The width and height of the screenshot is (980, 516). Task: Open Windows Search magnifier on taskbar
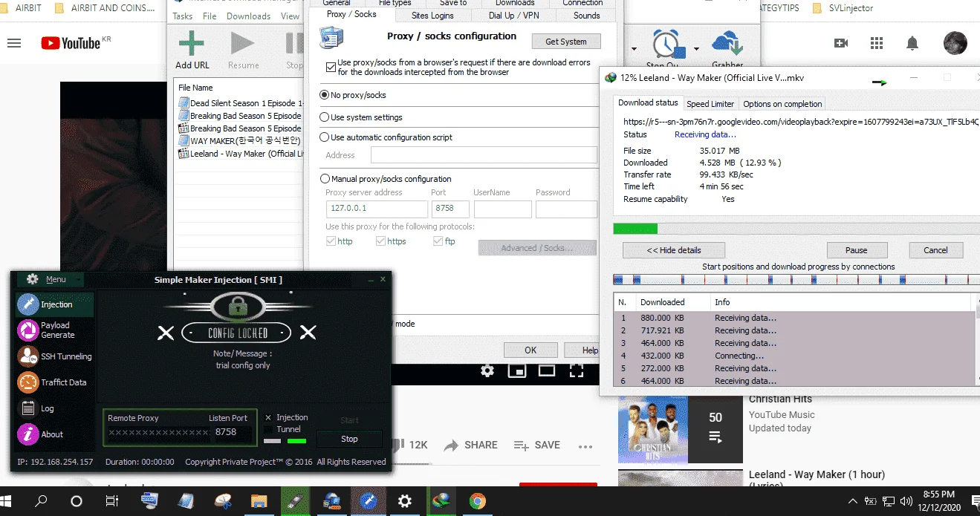pyautogui.click(x=42, y=501)
